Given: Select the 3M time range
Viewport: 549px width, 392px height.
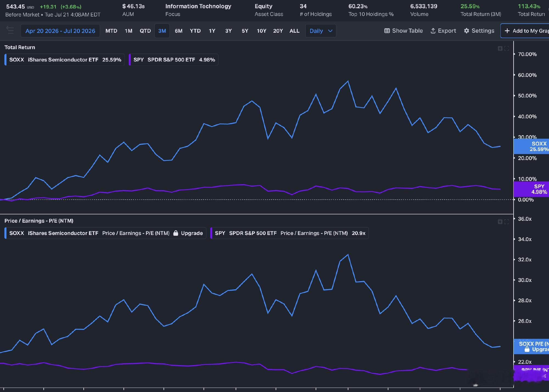Looking at the screenshot, I should tap(162, 31).
